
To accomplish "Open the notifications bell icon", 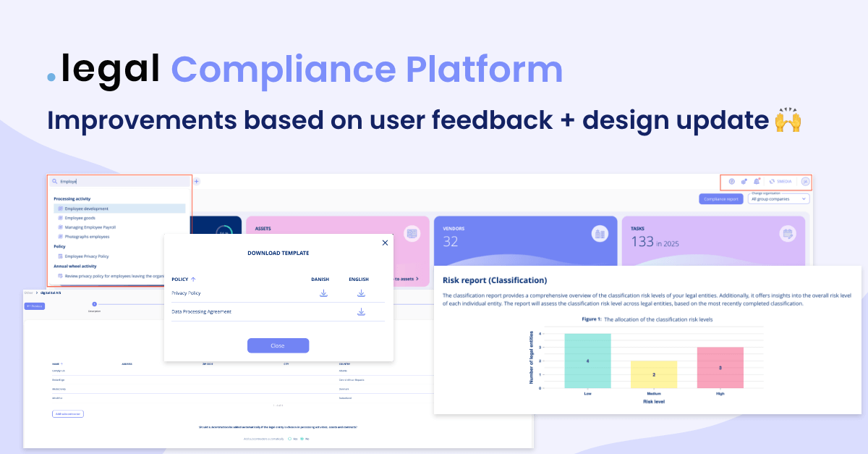I will tap(757, 181).
